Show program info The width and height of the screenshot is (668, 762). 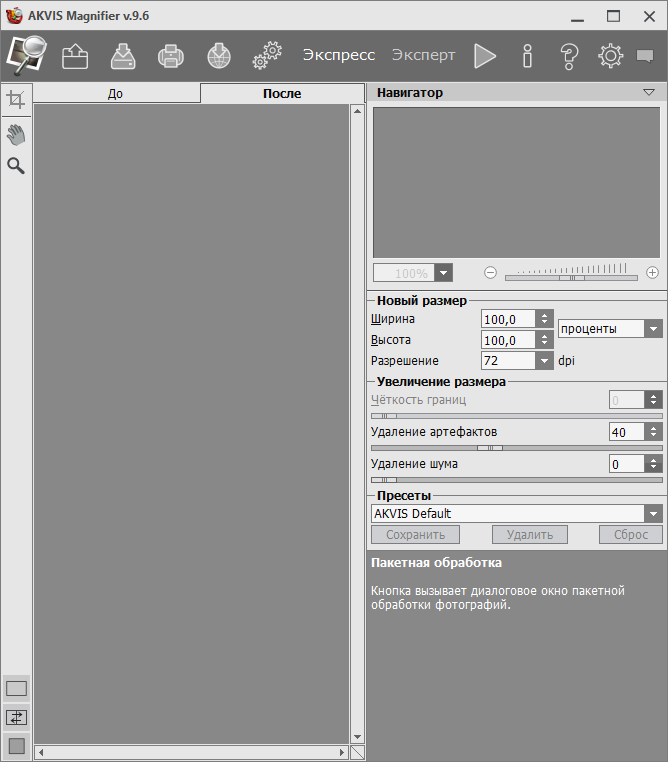coord(527,56)
